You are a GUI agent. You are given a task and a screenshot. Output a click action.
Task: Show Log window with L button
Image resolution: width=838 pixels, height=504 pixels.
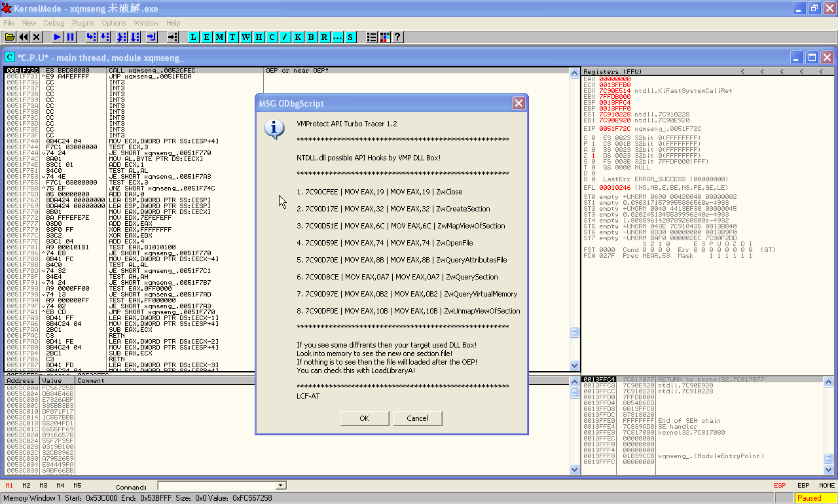193,37
